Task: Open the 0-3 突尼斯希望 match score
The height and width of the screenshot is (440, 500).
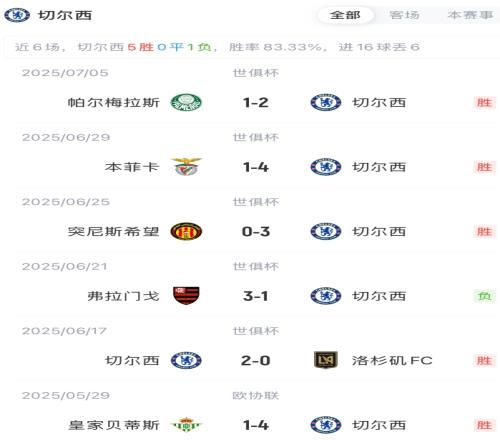Action: (256, 231)
